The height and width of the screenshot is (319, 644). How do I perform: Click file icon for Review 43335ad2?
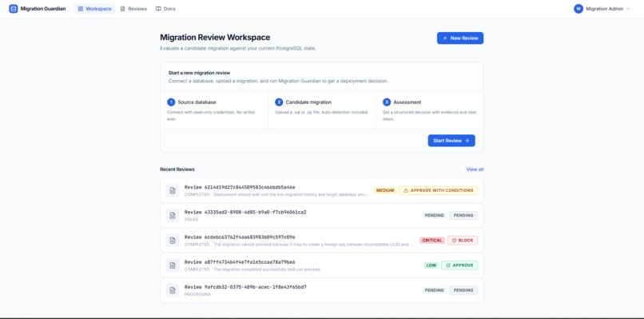coord(173,215)
